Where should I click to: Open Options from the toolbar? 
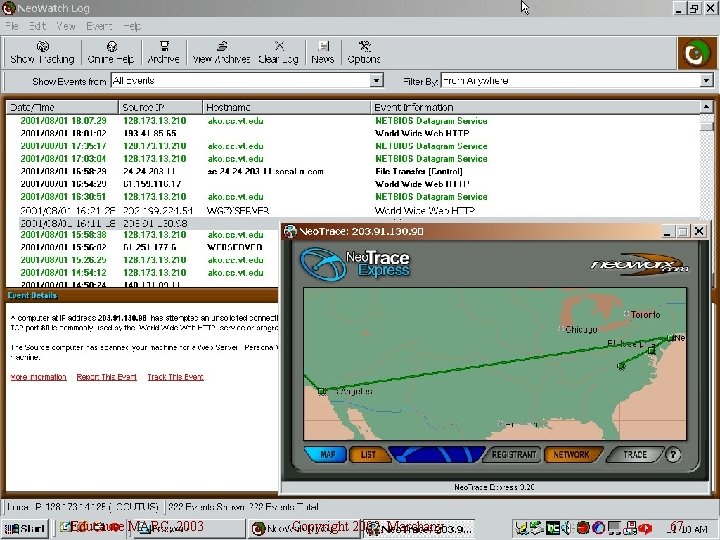(x=364, y=53)
